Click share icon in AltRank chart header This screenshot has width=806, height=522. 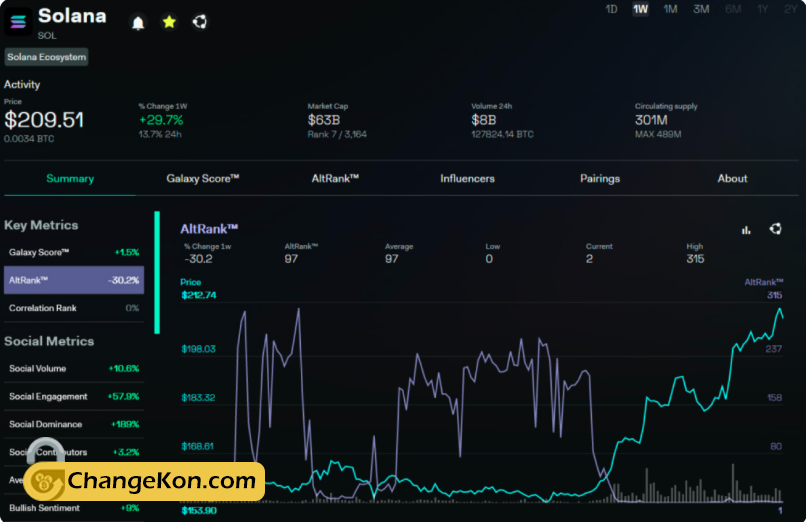[775, 229]
